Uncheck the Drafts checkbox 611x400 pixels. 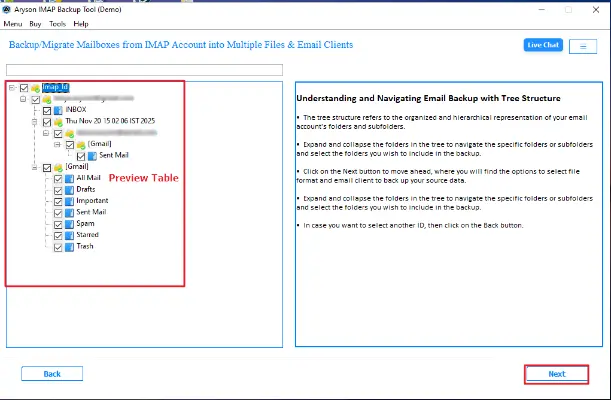click(58, 190)
